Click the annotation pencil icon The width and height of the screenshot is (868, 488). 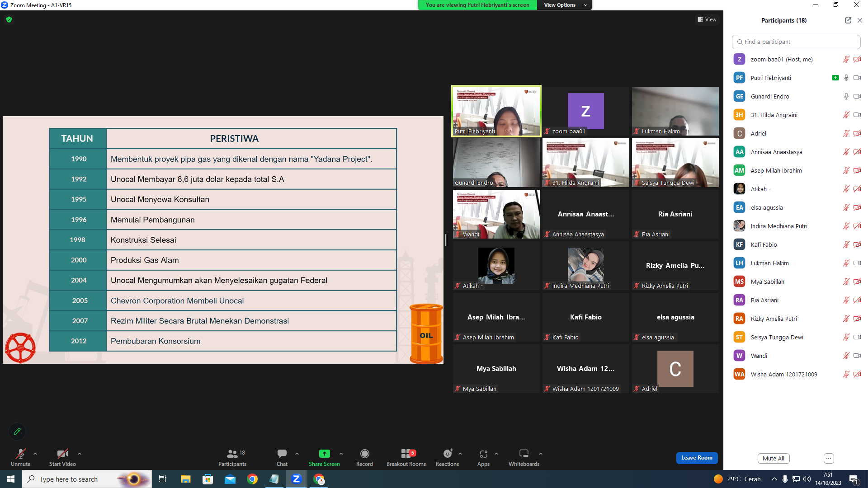(17, 432)
